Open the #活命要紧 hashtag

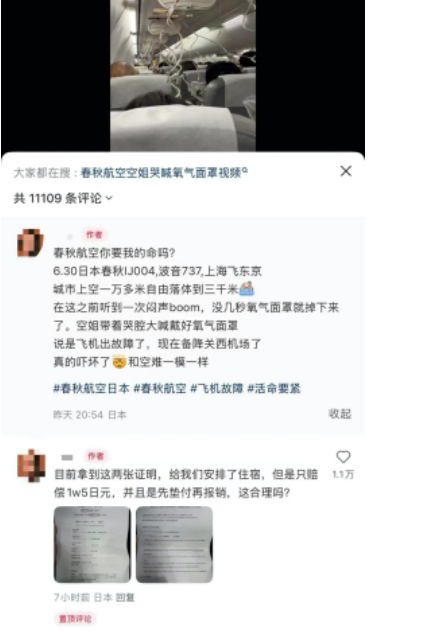pos(274,388)
